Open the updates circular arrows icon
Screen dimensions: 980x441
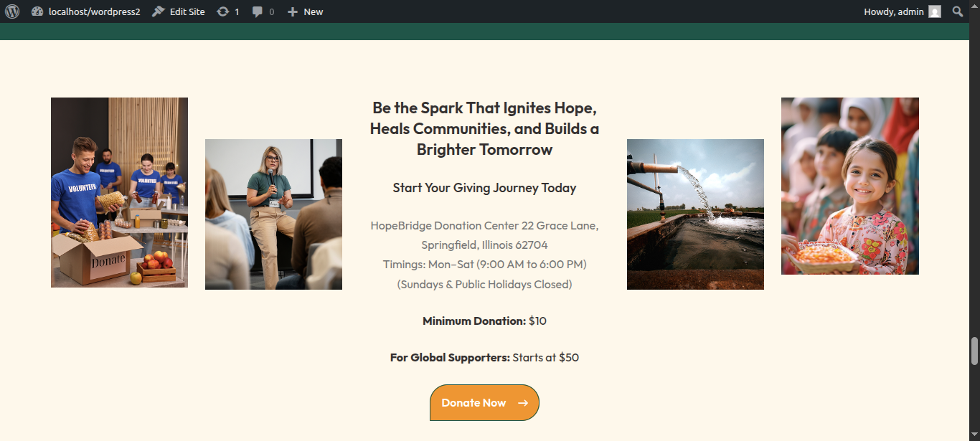coord(223,11)
